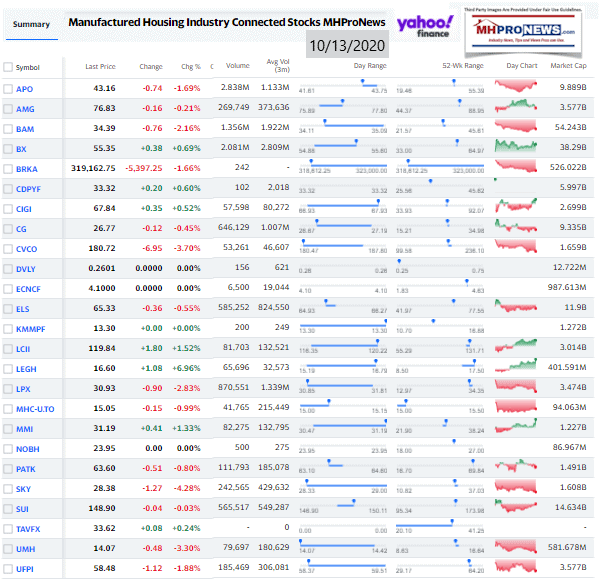Tick the UMH row checkbox
Screen dimensions: 601x587
coord(8,549)
